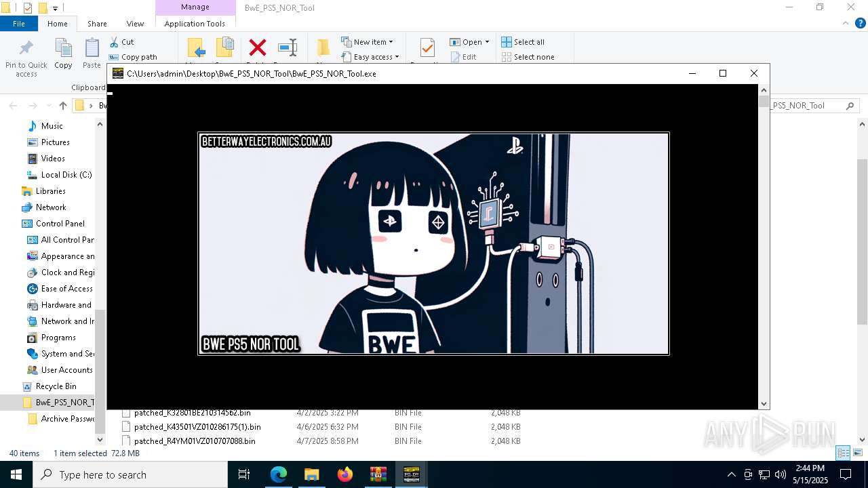The image size is (868, 488).
Task: Click the search magnifier icon
Action: [x=850, y=106]
